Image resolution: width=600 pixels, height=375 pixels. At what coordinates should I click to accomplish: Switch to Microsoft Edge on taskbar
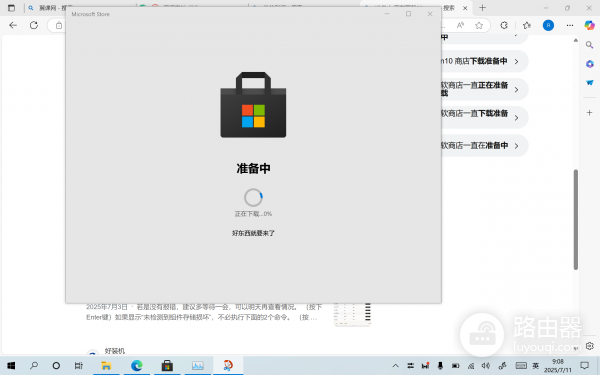(137, 366)
